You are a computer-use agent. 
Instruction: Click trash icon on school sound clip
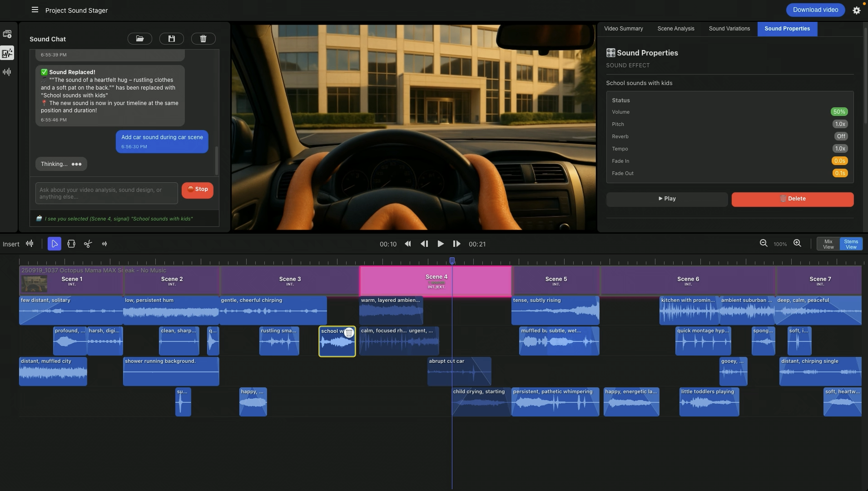click(x=349, y=333)
